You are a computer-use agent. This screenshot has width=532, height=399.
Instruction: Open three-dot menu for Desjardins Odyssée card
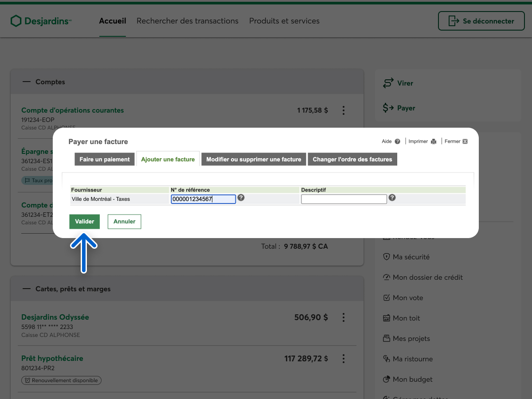[x=343, y=317]
